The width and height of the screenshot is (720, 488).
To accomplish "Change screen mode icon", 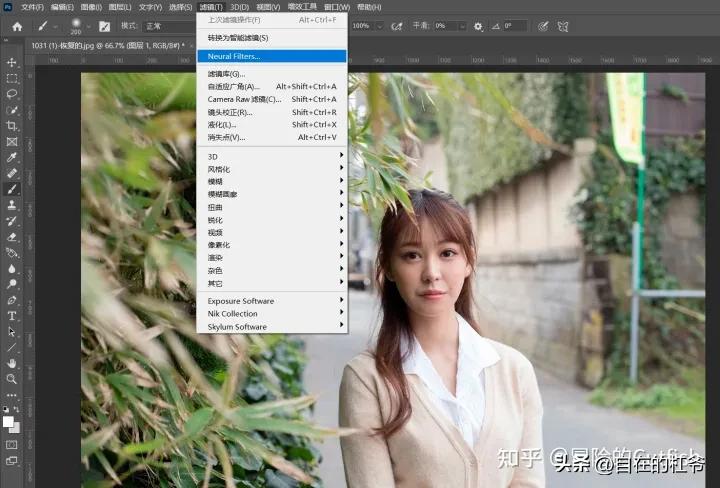I will click(x=12, y=460).
